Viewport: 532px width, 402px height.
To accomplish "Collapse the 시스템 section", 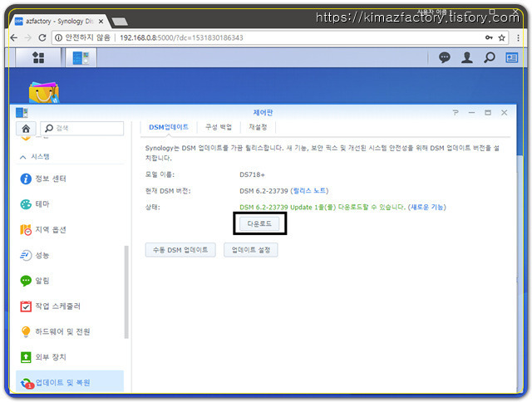I will click(x=22, y=157).
